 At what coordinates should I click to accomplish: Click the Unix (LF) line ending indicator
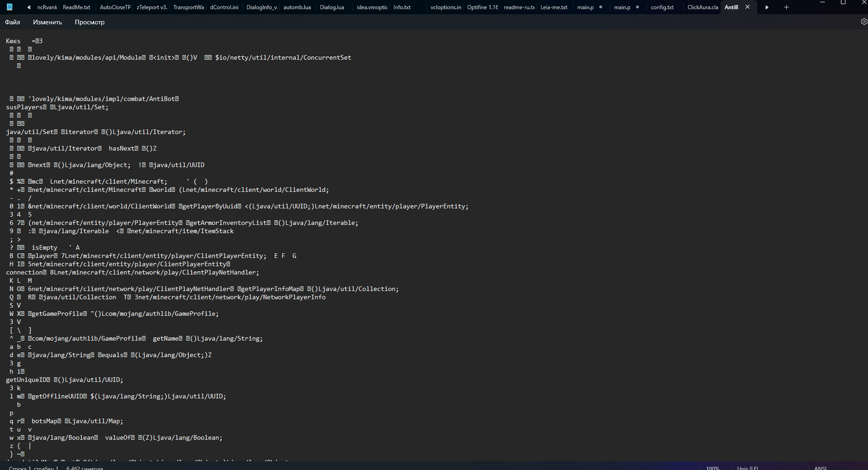point(747,468)
